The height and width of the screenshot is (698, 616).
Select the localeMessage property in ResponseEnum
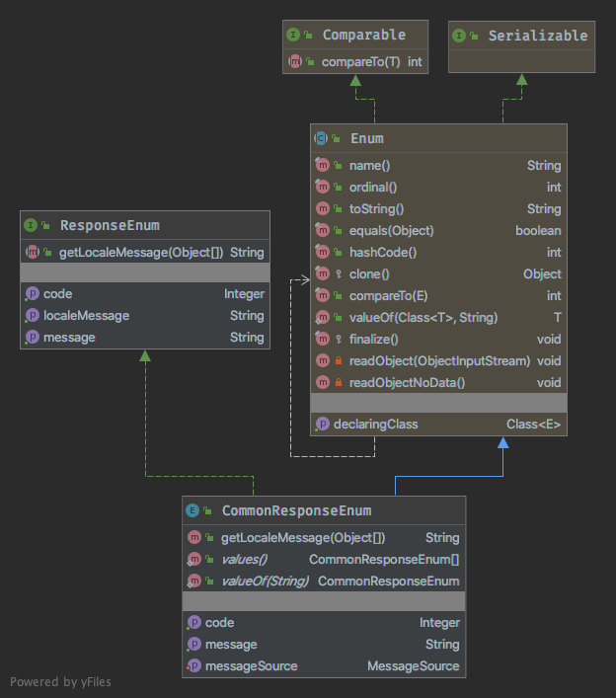click(x=86, y=316)
